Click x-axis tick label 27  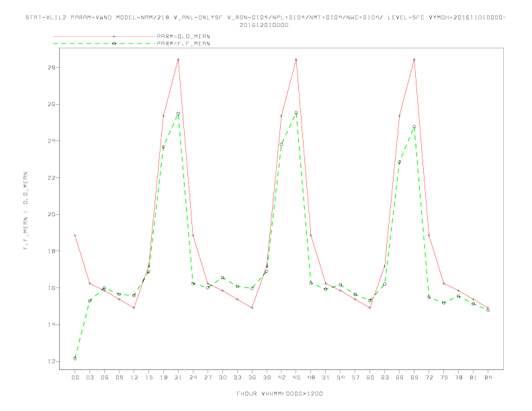pos(208,377)
